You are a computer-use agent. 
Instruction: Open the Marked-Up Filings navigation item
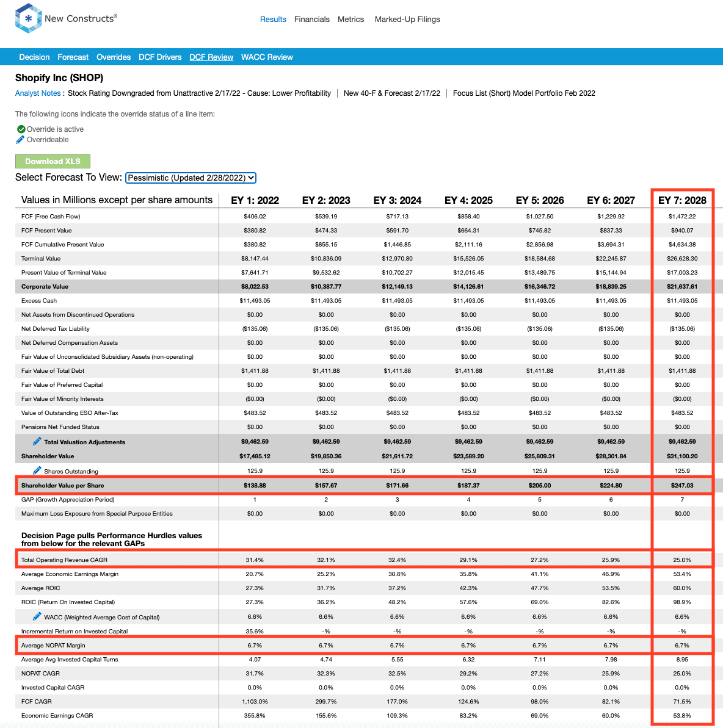coord(407,20)
